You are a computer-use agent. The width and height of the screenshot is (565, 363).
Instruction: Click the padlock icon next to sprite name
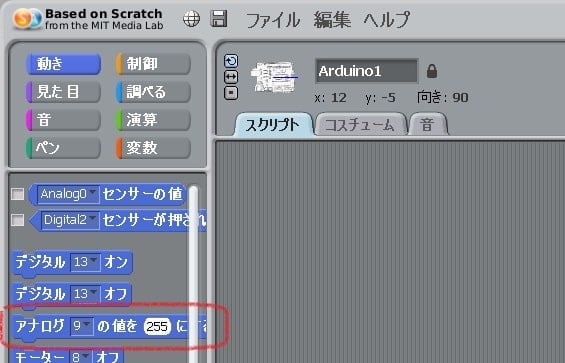(432, 71)
